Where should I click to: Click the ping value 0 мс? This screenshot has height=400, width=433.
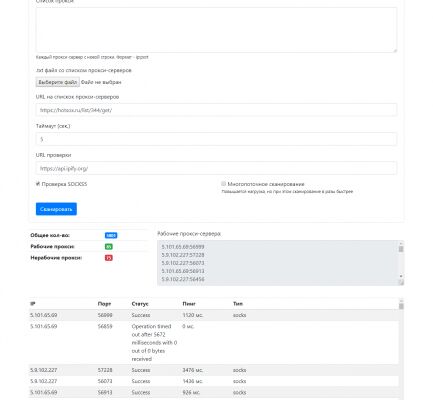point(188,326)
